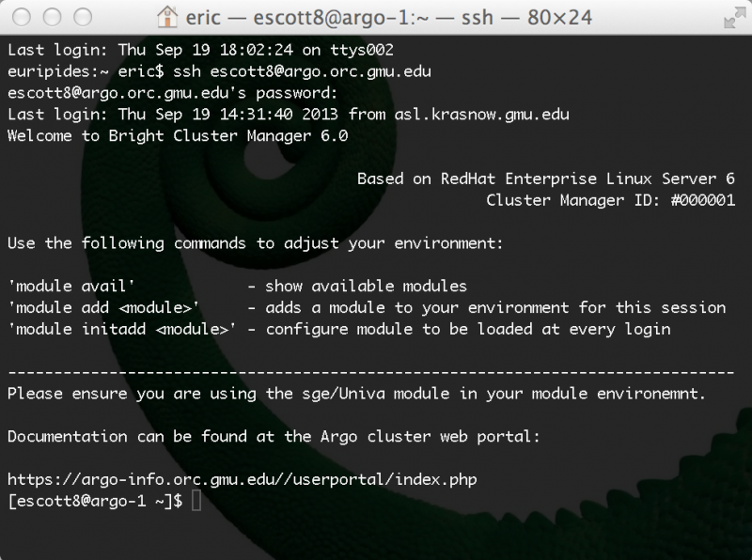This screenshot has height=560, width=752.
Task: Click 'Cluster Manager ID: #000001' text
Action: click(x=610, y=200)
